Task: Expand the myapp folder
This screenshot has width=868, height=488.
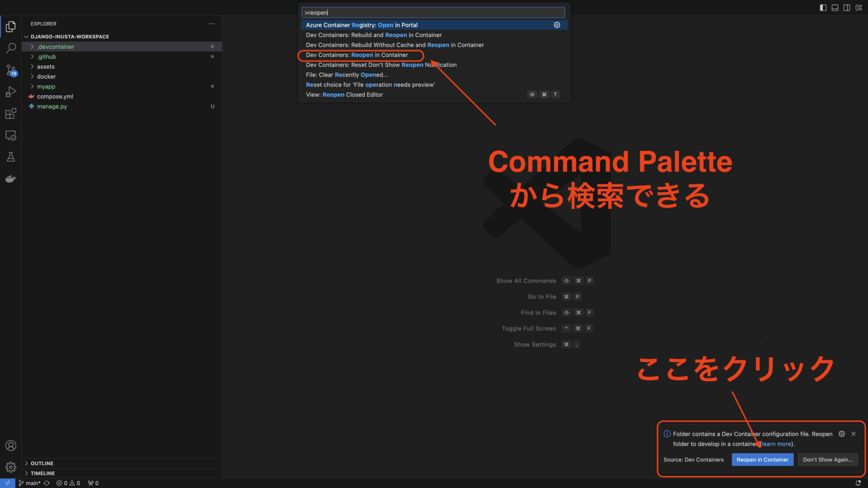Action: [122, 86]
